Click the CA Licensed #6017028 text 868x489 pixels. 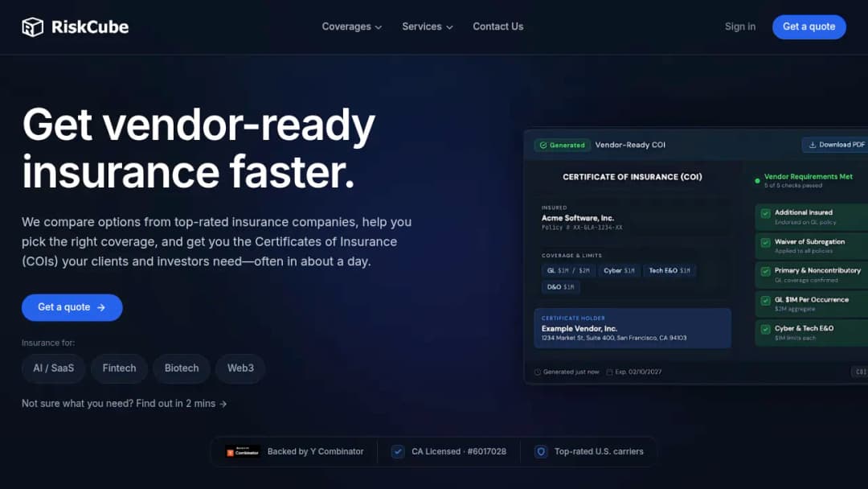click(x=459, y=452)
